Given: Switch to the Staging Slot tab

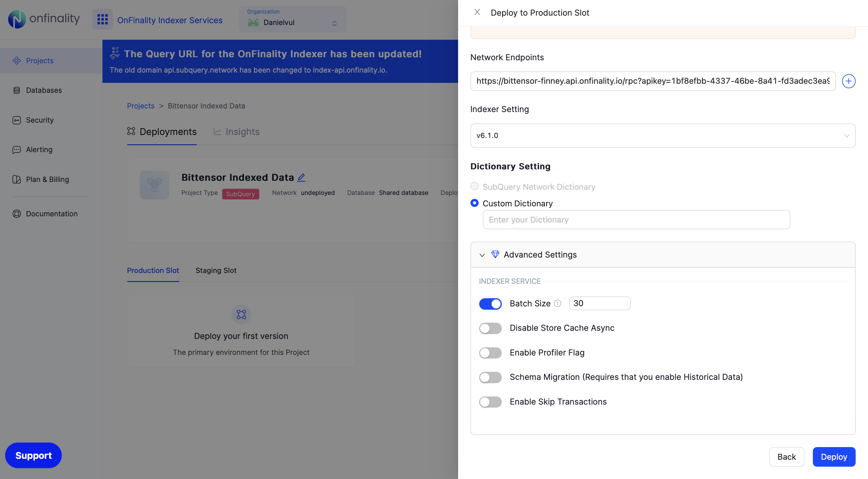Looking at the screenshot, I should point(216,270).
